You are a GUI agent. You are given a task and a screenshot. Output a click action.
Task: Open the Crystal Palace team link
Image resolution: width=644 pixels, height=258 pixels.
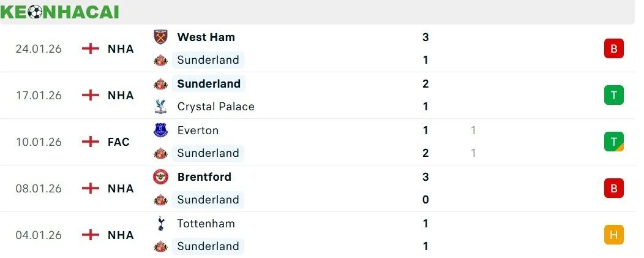tap(215, 107)
